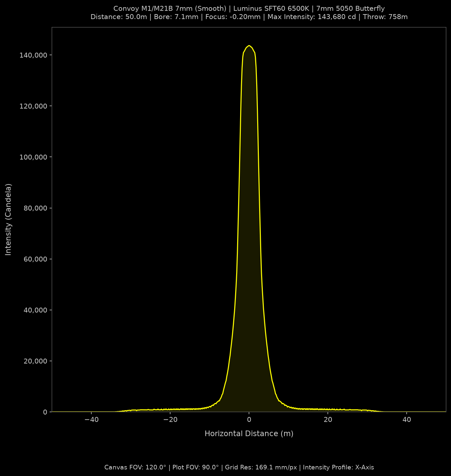Click the "Max Intensity: 143,680 cd" text
The image size is (451, 476).
[x=311, y=17]
